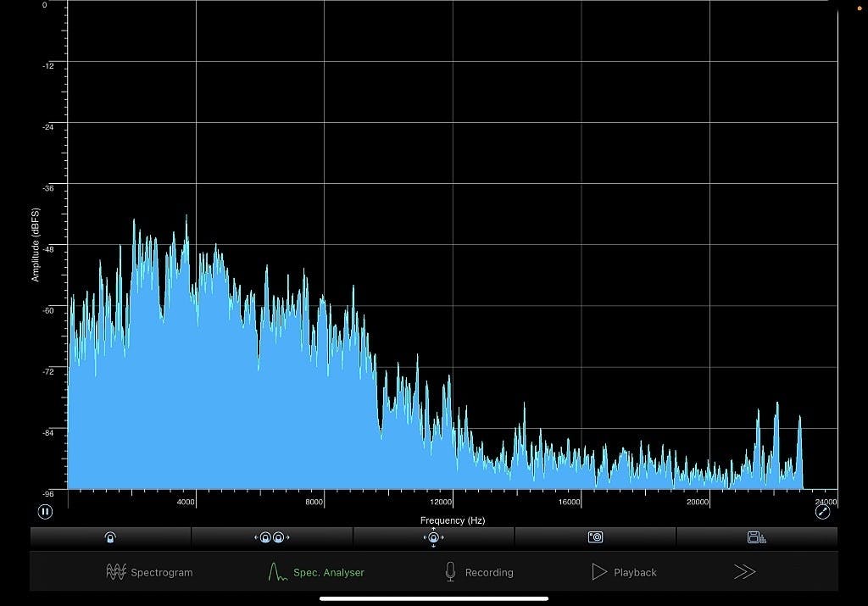
Task: Show more tabs with double chevron
Action: click(744, 572)
